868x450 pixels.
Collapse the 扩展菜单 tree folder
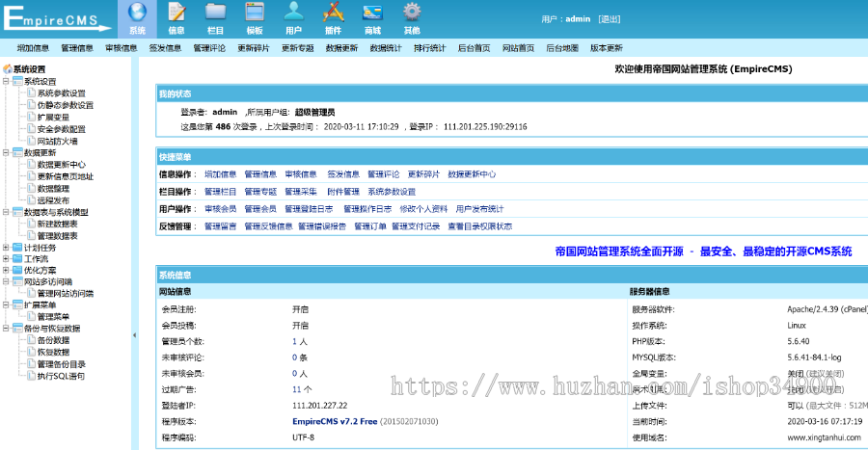point(6,304)
